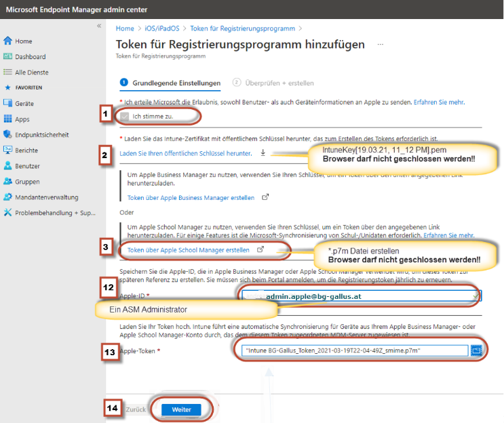Open the Gruppen groups icon
This screenshot has width=504, height=423.
[x=8, y=182]
